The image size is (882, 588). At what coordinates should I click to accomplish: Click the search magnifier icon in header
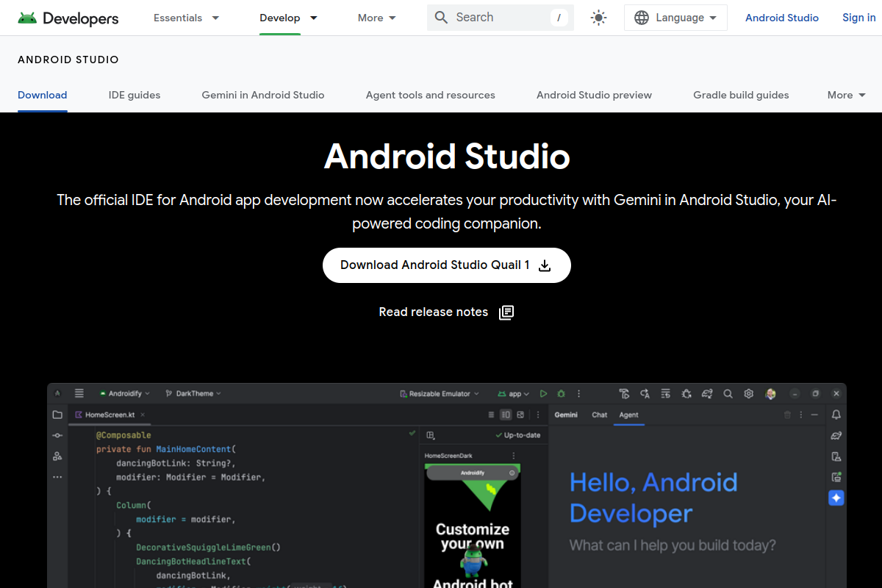pyautogui.click(x=441, y=17)
